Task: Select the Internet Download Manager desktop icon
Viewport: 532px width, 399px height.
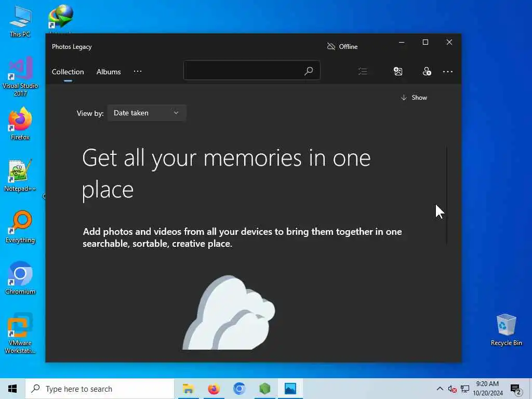Action: point(60,17)
